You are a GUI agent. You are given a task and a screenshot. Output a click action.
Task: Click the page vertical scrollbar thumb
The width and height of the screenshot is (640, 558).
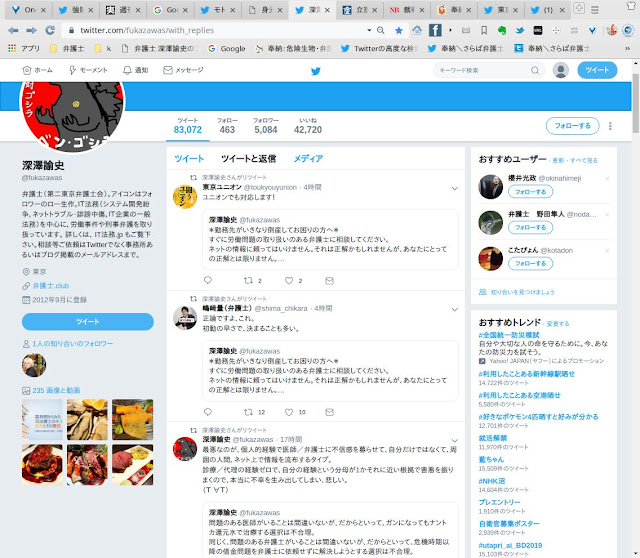click(x=636, y=103)
